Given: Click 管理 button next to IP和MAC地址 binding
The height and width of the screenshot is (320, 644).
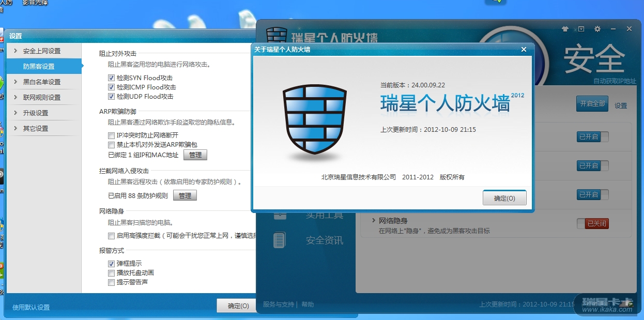Looking at the screenshot, I should pos(195,155).
